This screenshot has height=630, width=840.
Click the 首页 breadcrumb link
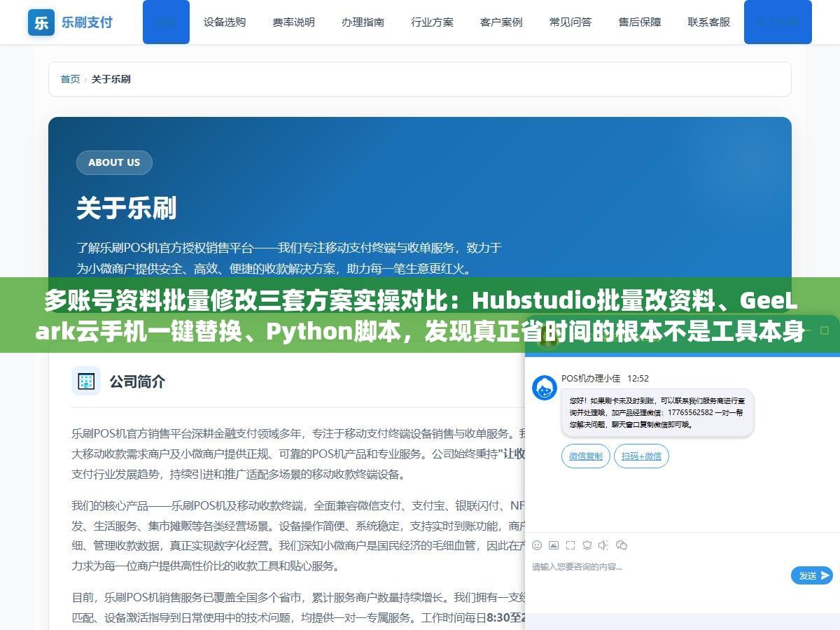(x=70, y=79)
